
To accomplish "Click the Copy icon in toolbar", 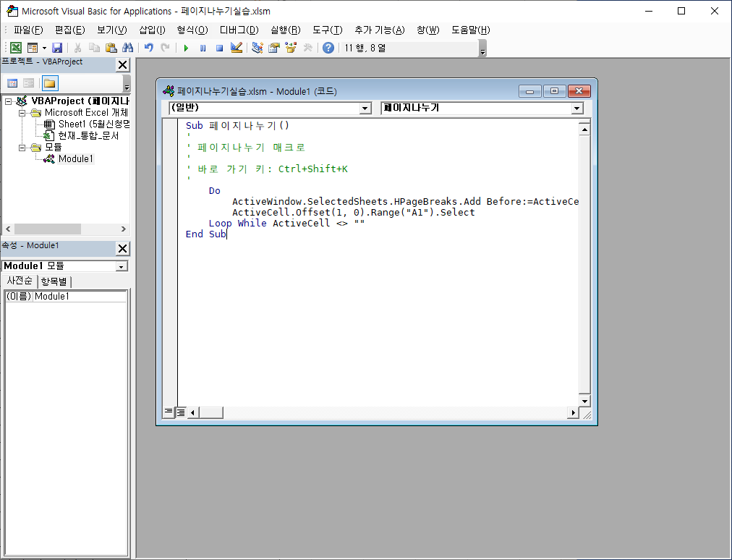I will (94, 48).
